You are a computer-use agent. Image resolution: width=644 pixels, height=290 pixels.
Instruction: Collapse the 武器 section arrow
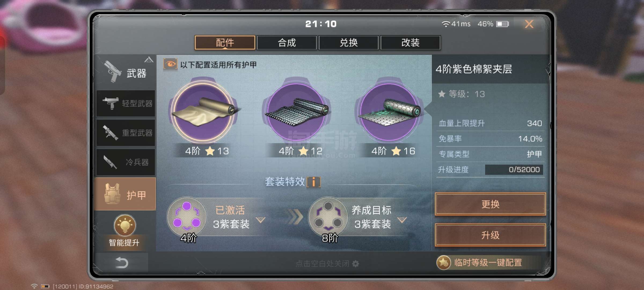click(x=149, y=60)
